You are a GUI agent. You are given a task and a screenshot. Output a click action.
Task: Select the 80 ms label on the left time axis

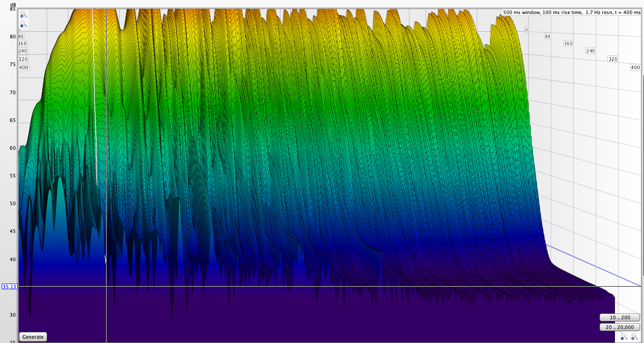(21, 36)
